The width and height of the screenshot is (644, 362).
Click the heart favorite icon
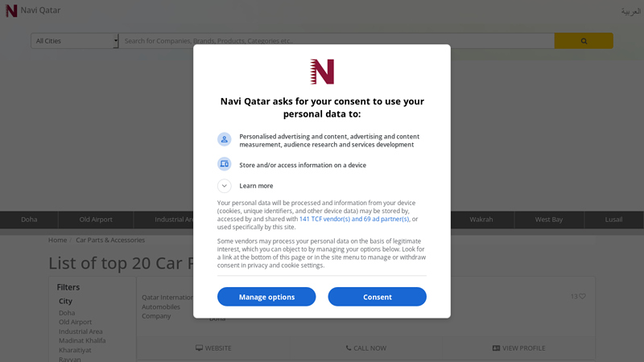582,296
